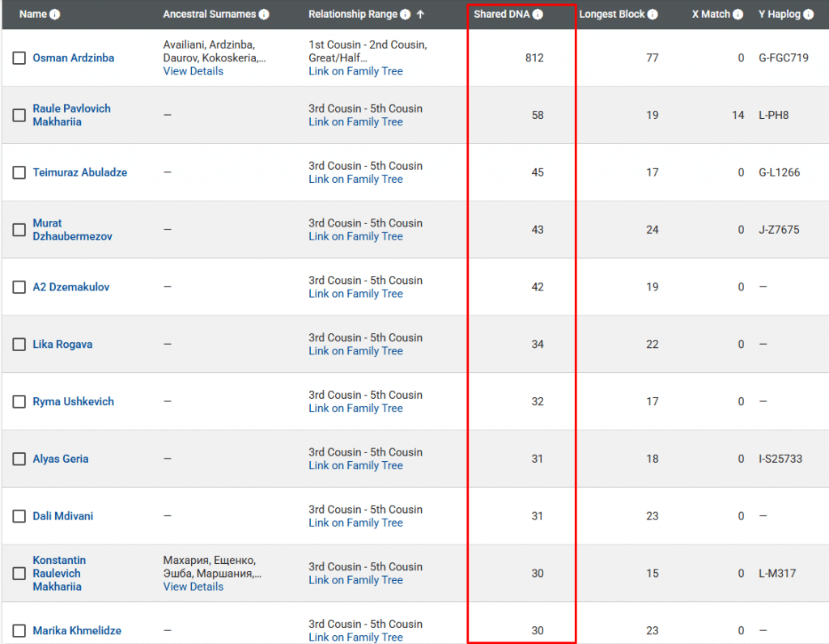Open Ancestral Surnames info tooltip icon
This screenshot has width=829, height=644.
(264, 15)
